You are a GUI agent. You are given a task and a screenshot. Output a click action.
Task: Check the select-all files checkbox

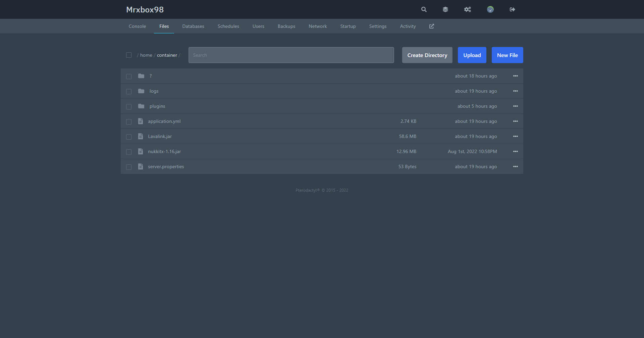tap(129, 55)
